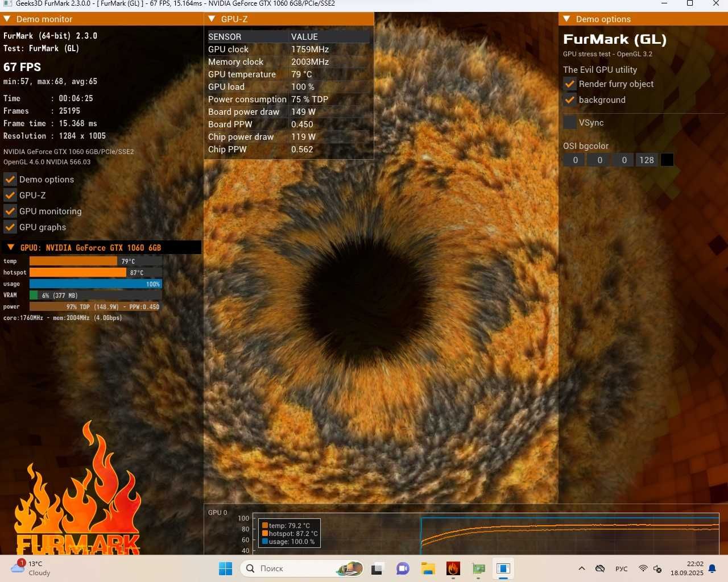Click the usage bar showing 100%
This screenshot has height=582, width=728.
point(96,284)
